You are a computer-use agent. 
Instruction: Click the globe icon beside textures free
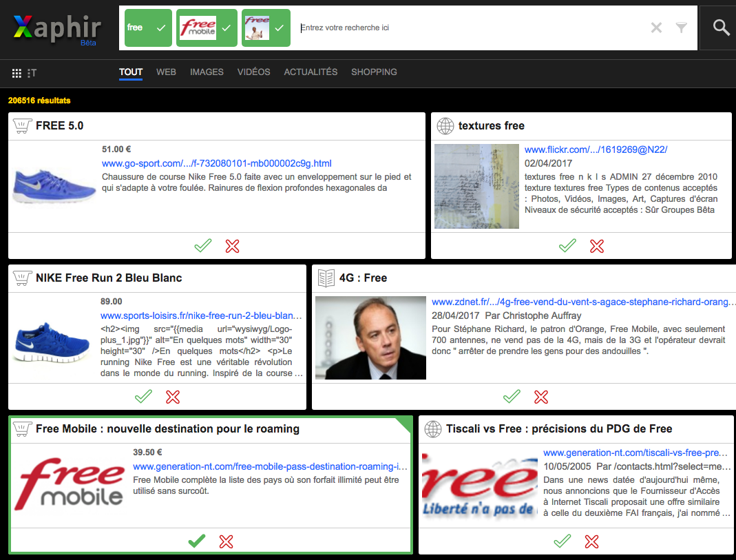(x=445, y=126)
